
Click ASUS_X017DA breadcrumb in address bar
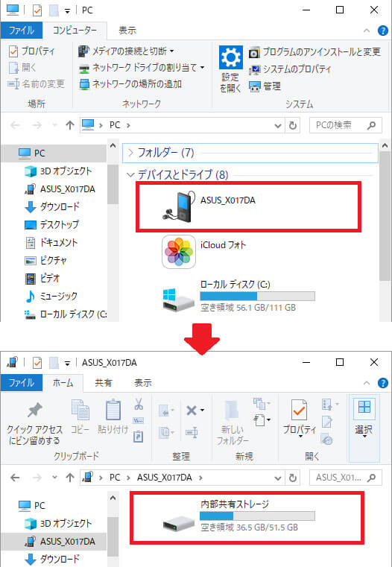pos(165,478)
